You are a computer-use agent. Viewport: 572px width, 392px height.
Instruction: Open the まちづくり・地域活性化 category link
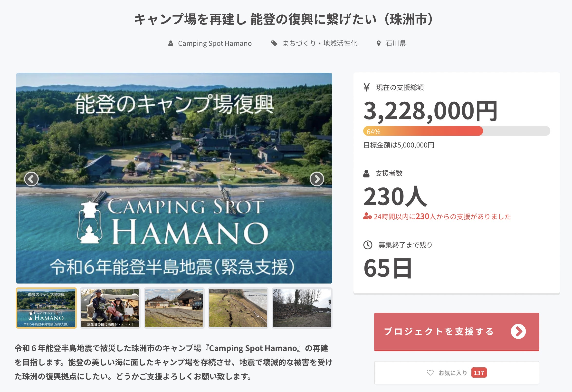(319, 44)
